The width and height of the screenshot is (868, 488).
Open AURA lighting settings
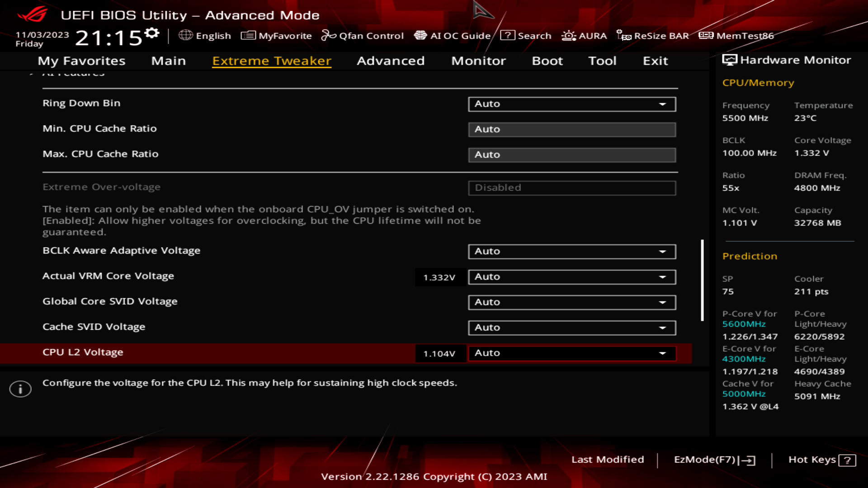(x=584, y=36)
